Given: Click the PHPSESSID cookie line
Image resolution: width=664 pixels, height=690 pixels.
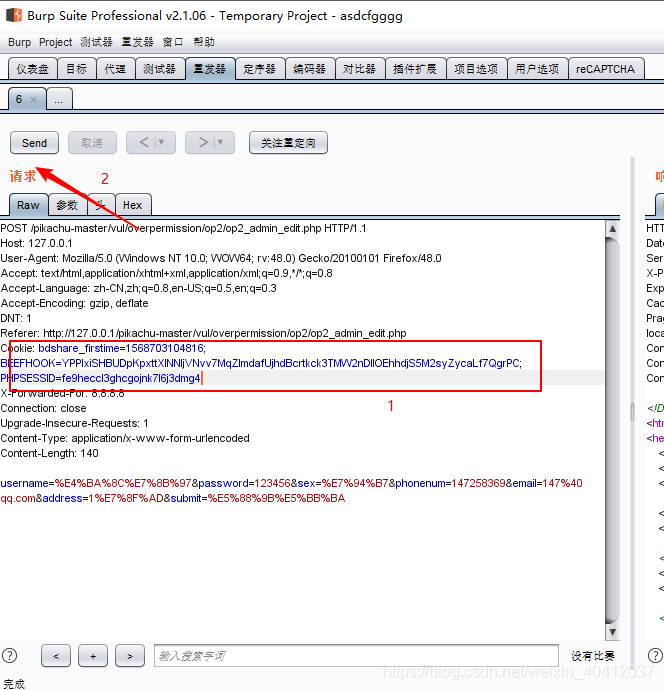Looking at the screenshot, I should [101, 378].
